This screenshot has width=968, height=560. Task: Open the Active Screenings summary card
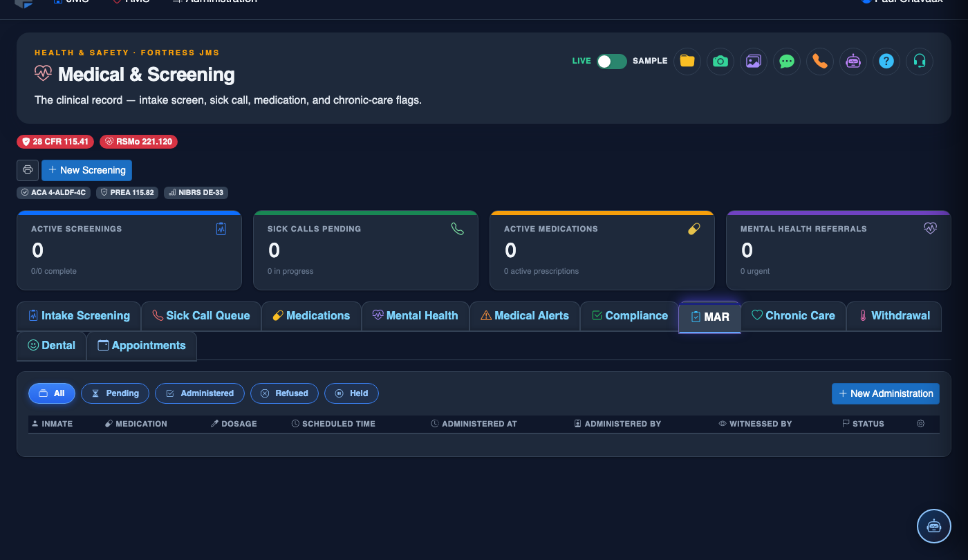[x=129, y=250]
